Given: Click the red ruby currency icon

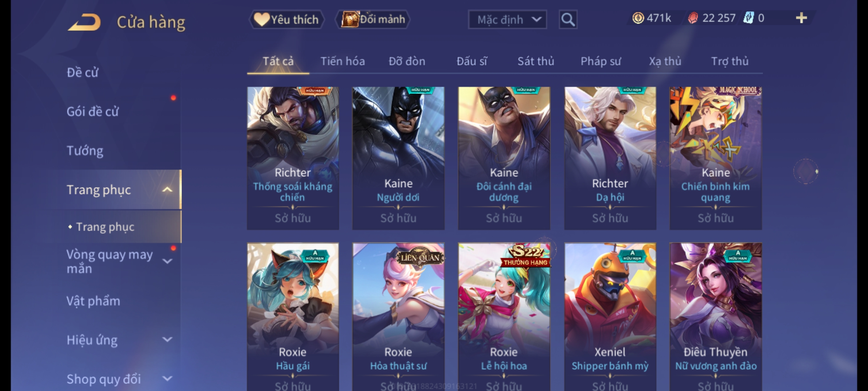Looking at the screenshot, I should pyautogui.click(x=693, y=18).
